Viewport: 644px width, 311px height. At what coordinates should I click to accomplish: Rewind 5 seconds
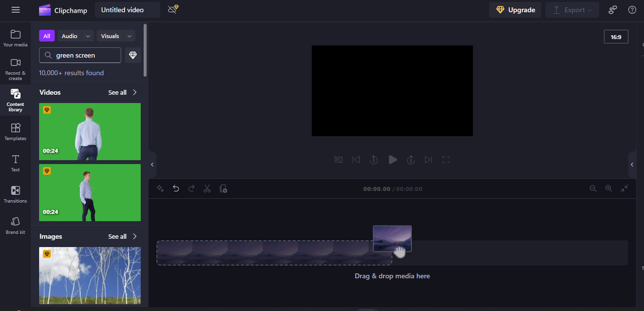coord(374,160)
